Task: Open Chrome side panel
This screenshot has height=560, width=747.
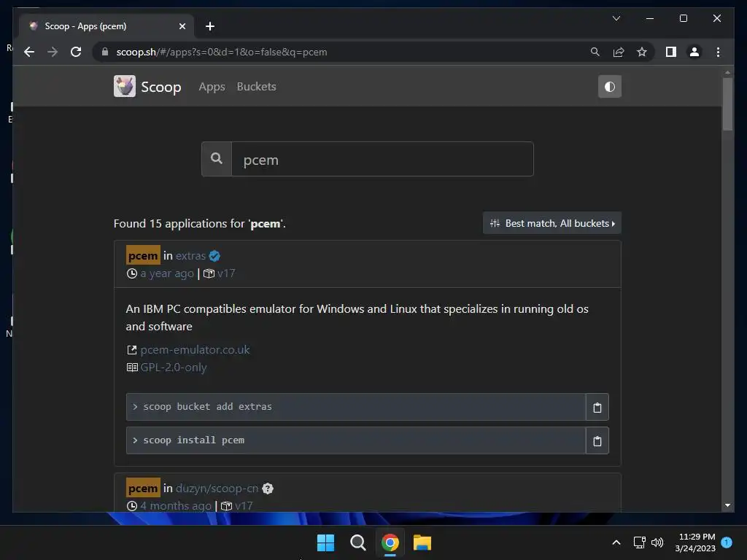Action: click(671, 52)
